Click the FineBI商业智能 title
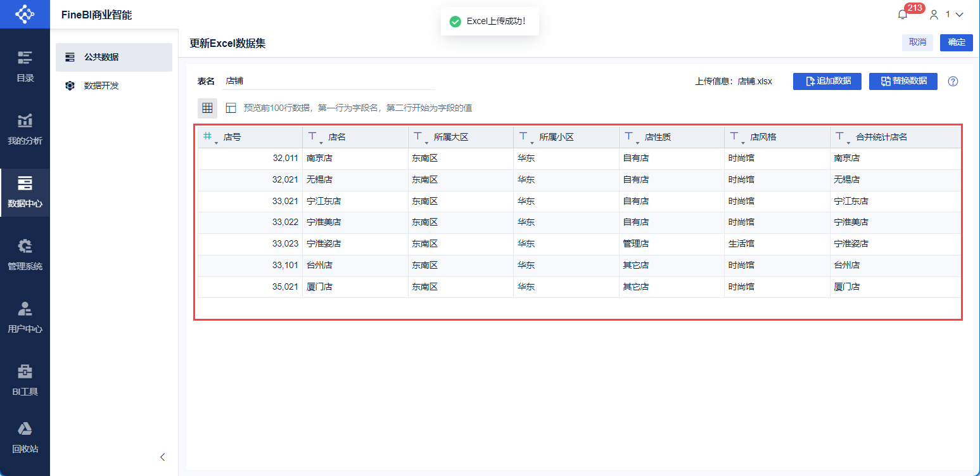The image size is (980, 476). click(x=97, y=15)
